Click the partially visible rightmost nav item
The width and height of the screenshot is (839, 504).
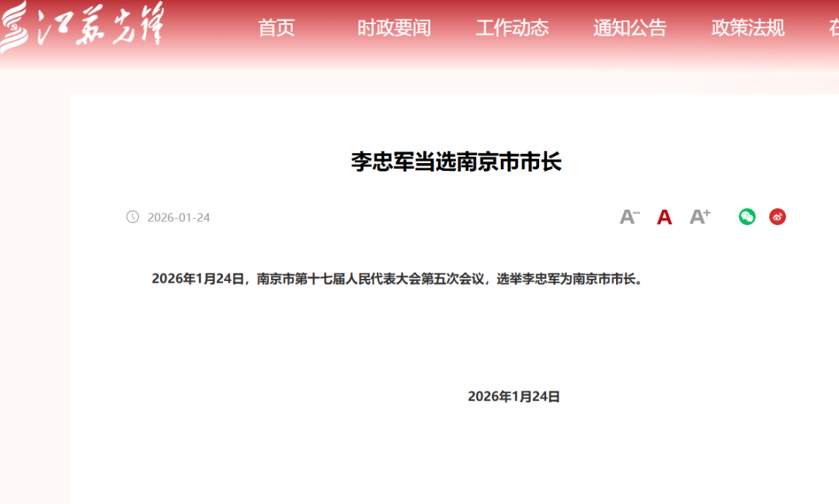[x=833, y=28]
